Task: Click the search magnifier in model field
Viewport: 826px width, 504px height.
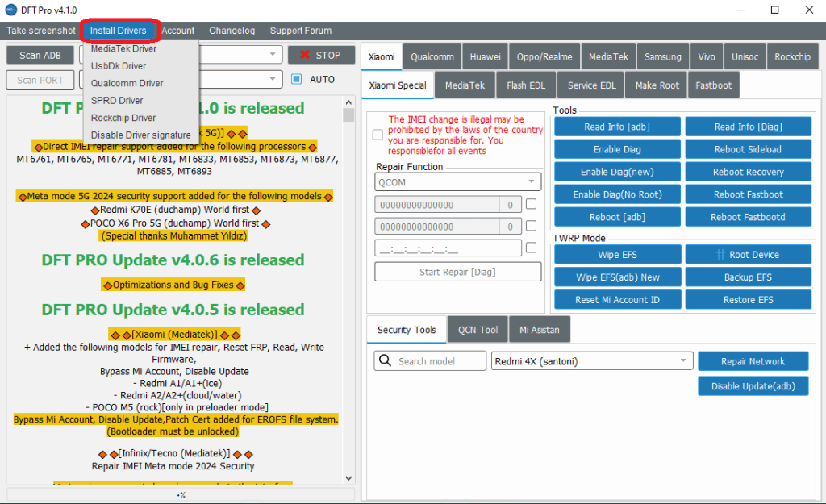Action: click(386, 361)
